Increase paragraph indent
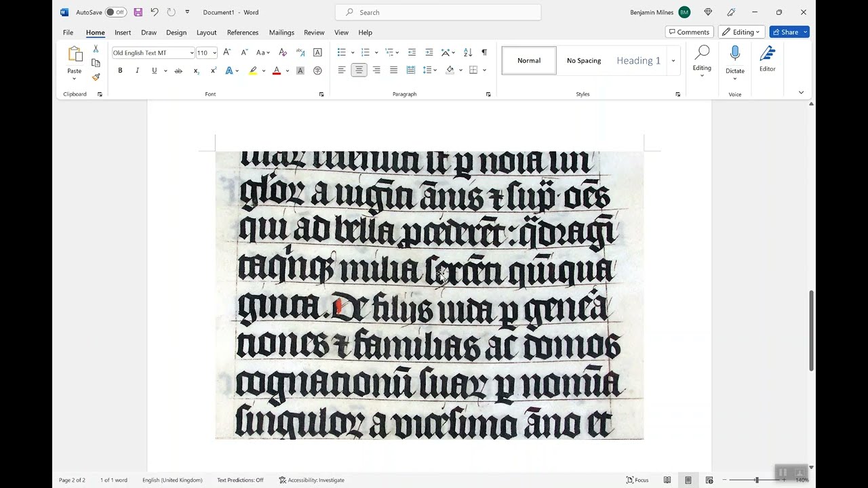Screen dimensions: 868x488 [x=429, y=52]
